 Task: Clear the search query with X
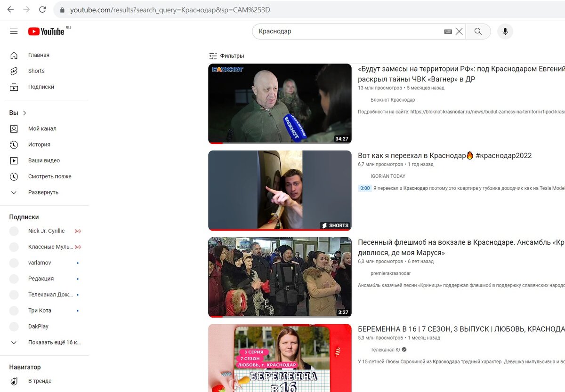click(459, 32)
